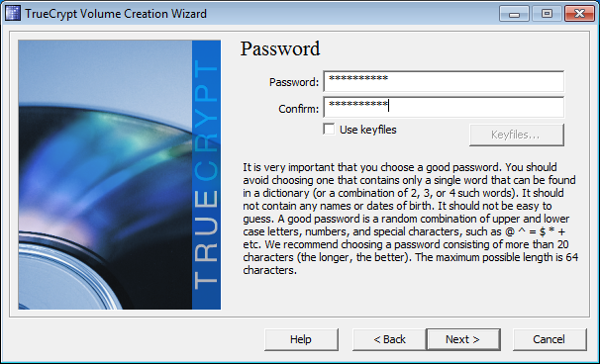The width and height of the screenshot is (600, 364).
Task: Proceed with the Next > button
Action: 463,339
